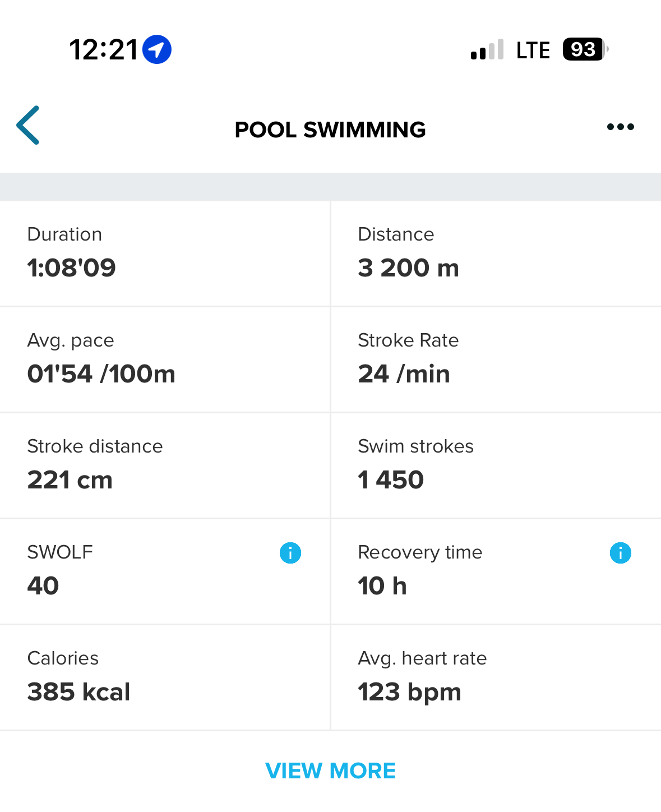Tap the SWOLF value 40

click(x=43, y=586)
